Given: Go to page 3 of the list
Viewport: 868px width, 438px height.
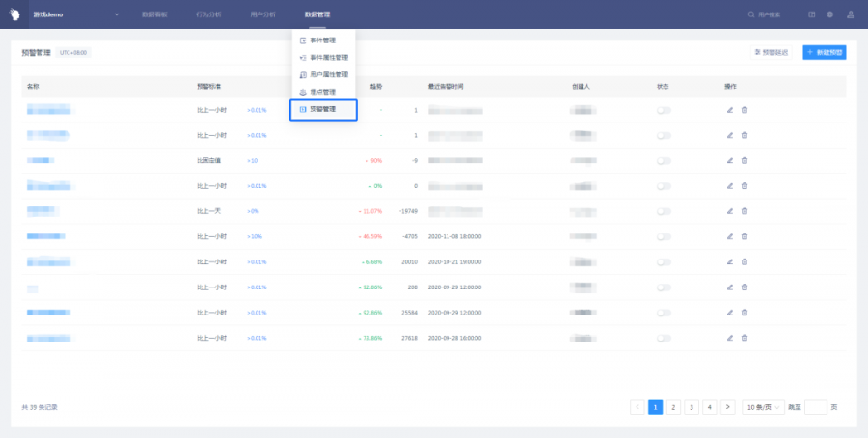Looking at the screenshot, I should pos(692,407).
